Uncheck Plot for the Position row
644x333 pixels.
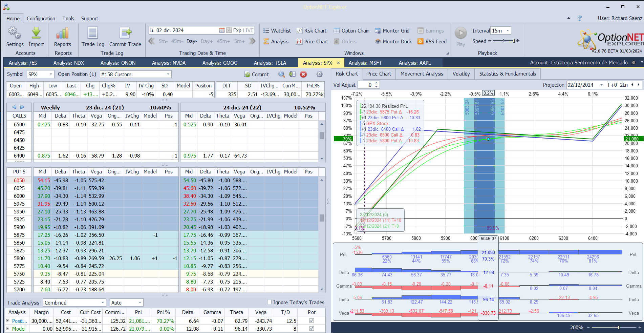click(312, 320)
